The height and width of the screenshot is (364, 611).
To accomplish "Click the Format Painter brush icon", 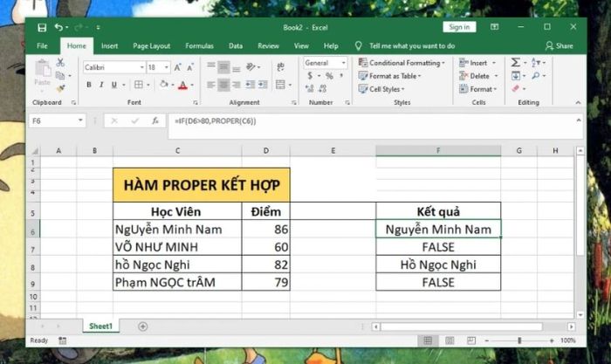I will pyautogui.click(x=60, y=88).
